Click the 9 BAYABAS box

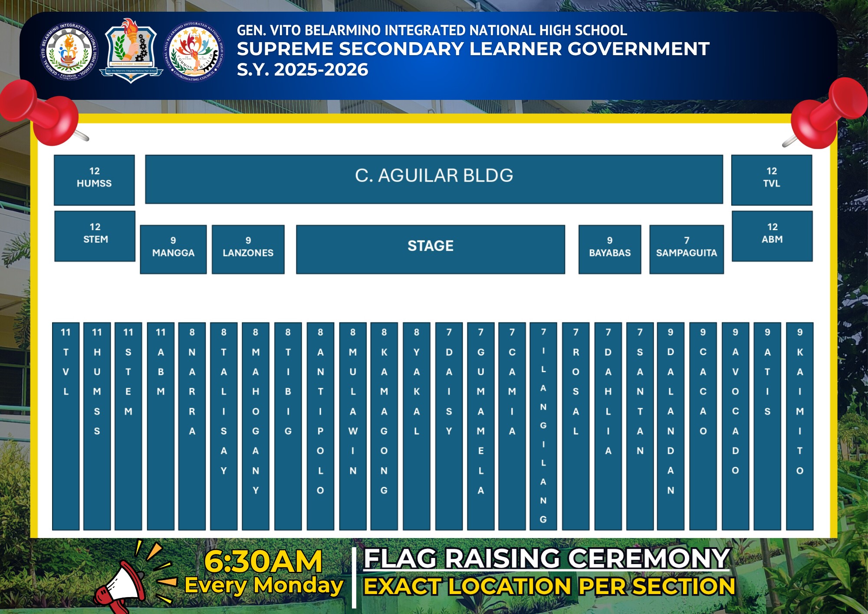pyautogui.click(x=610, y=249)
